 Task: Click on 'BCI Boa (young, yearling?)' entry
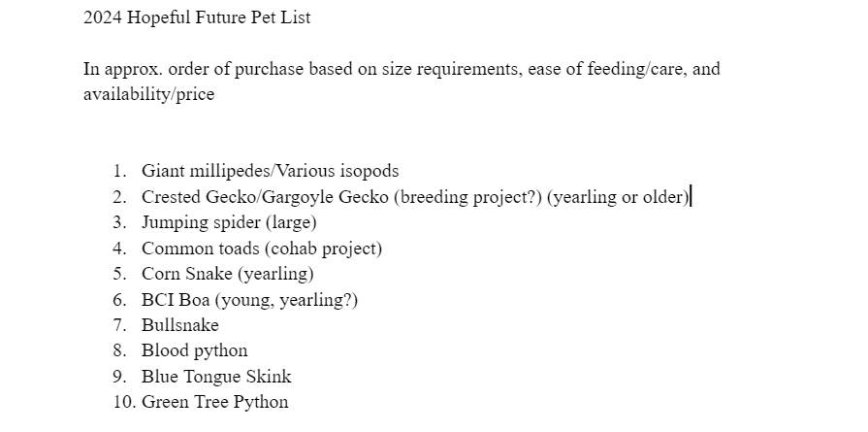point(249,300)
